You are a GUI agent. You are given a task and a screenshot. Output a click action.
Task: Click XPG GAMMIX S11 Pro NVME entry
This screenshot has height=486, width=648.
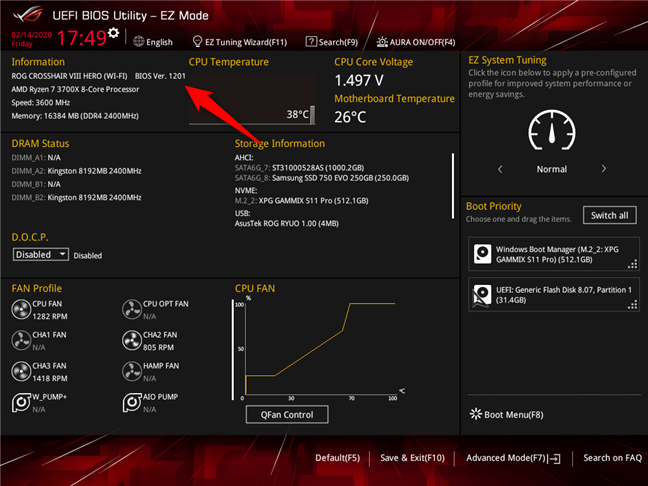pos(301,201)
